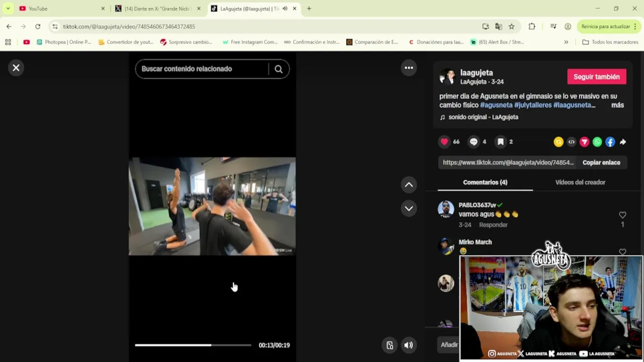
Task: Install app icon in address bar
Action: click(x=486, y=27)
